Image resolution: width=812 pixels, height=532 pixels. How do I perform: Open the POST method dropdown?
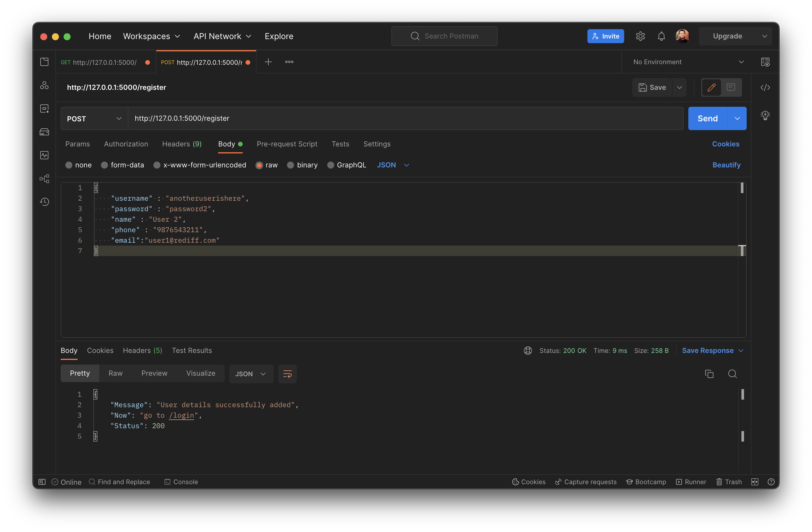tap(94, 118)
